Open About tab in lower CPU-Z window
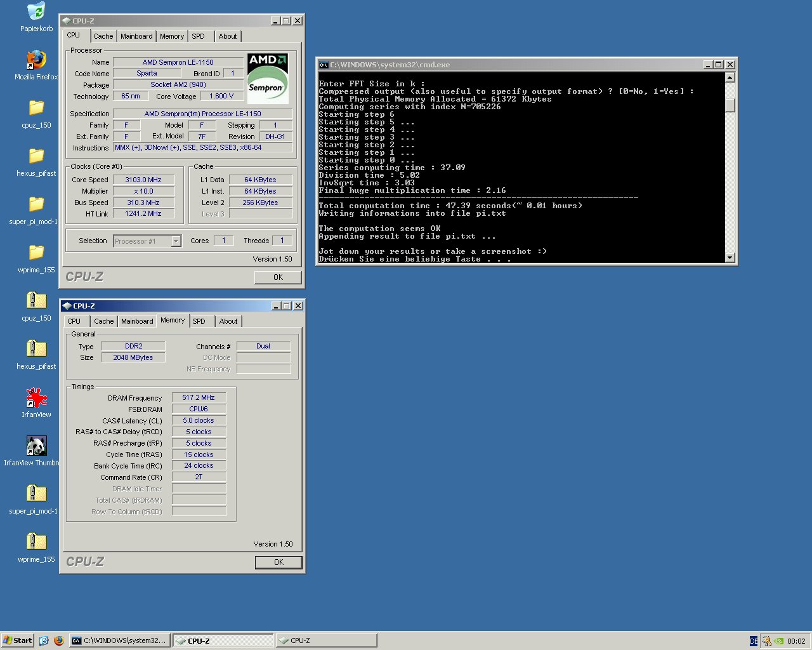Image resolution: width=812 pixels, height=650 pixels. (x=228, y=322)
